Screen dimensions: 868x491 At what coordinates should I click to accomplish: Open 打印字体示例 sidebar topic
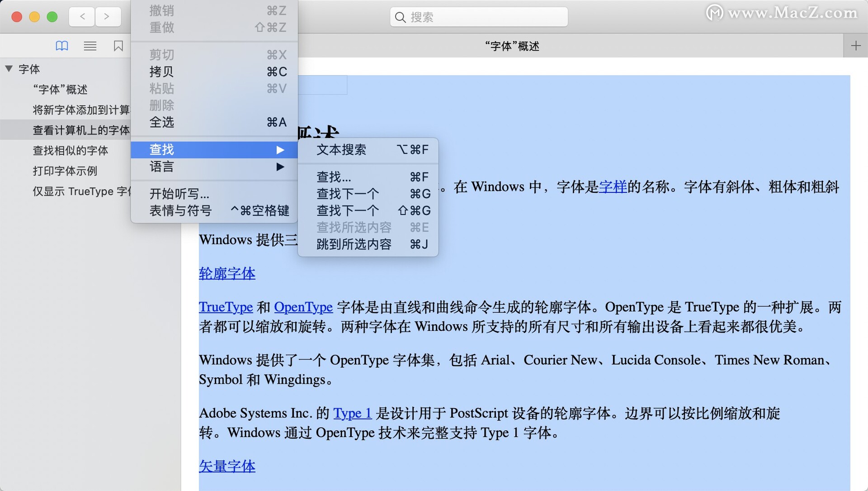(x=65, y=171)
